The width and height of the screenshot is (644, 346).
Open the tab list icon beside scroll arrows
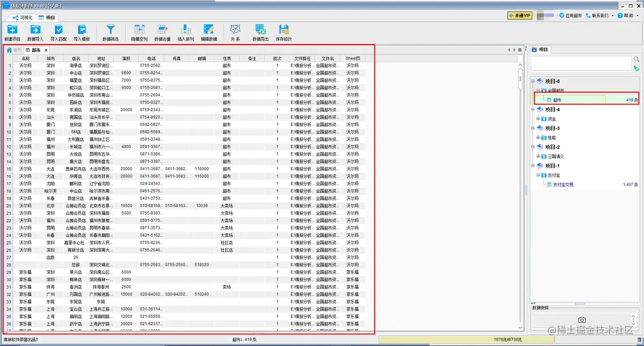pyautogui.click(x=519, y=50)
